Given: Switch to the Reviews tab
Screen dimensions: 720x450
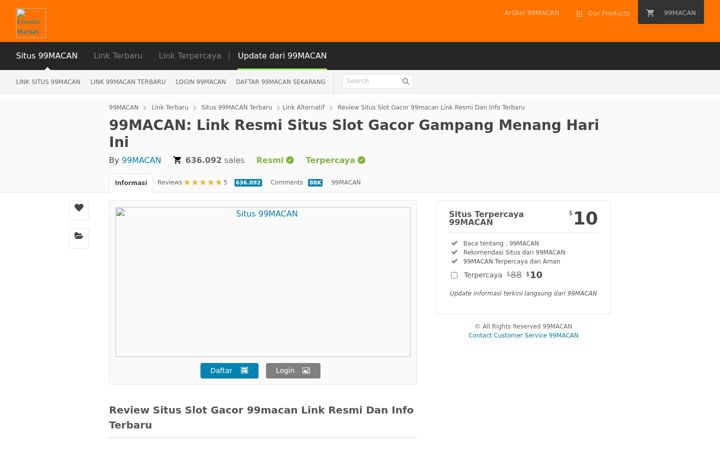Looking at the screenshot, I should pos(169,182).
